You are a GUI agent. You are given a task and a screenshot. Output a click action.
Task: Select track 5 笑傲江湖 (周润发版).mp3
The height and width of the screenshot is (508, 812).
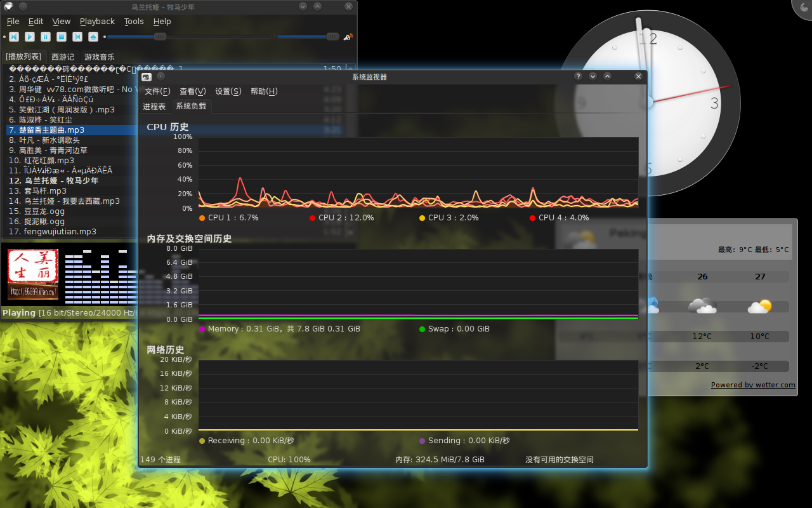pos(71,110)
